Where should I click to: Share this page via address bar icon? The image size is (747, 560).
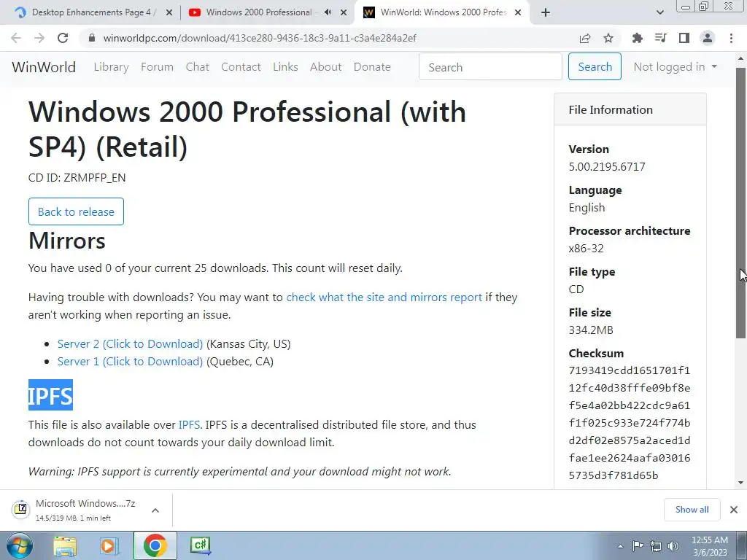(x=585, y=38)
